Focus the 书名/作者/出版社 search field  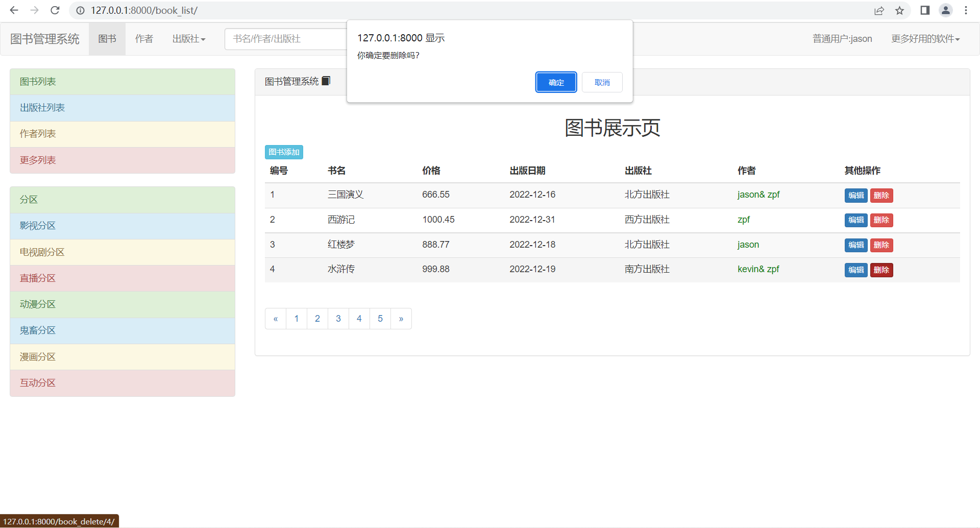286,39
